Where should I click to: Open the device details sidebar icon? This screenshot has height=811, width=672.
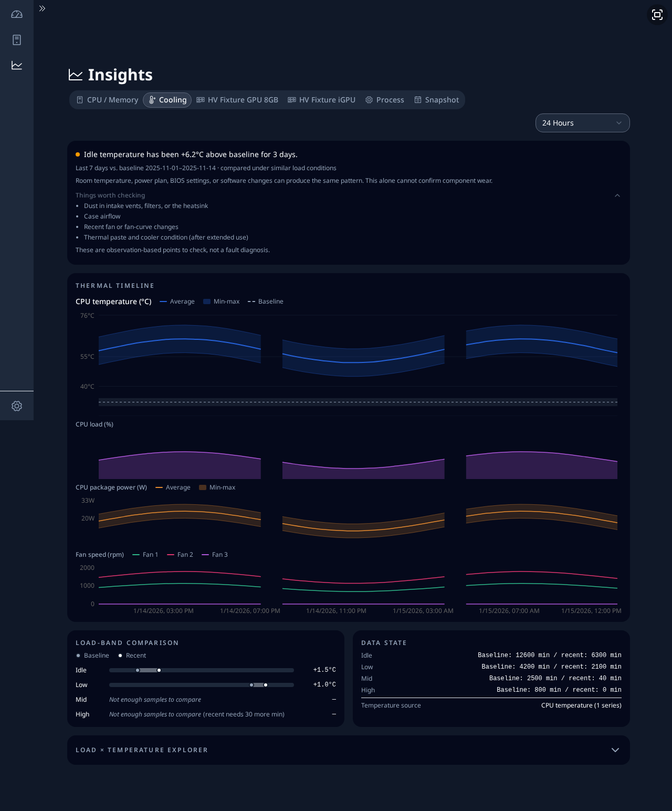point(17,40)
